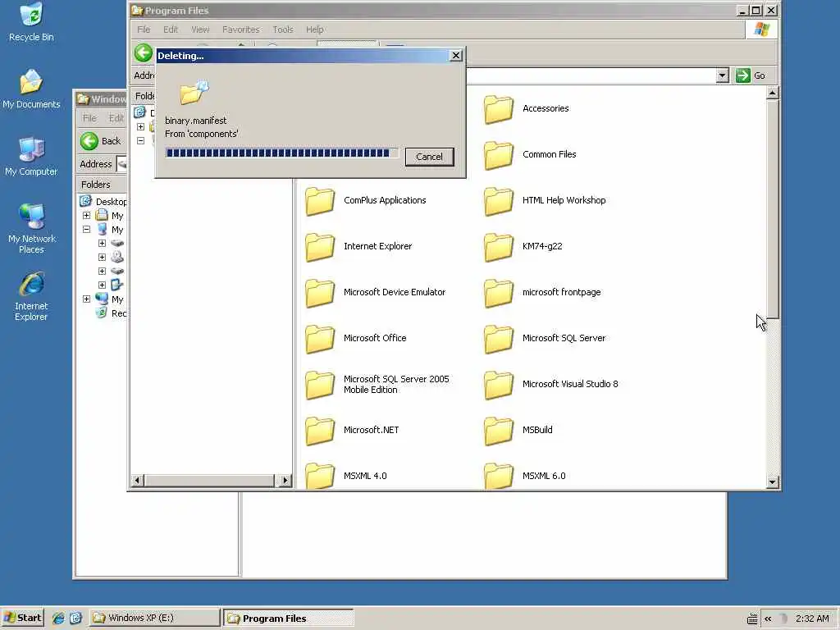Viewport: 840px width, 630px height.
Task: Switch to Windows XP (E:) taskbar button
Action: coord(154,618)
